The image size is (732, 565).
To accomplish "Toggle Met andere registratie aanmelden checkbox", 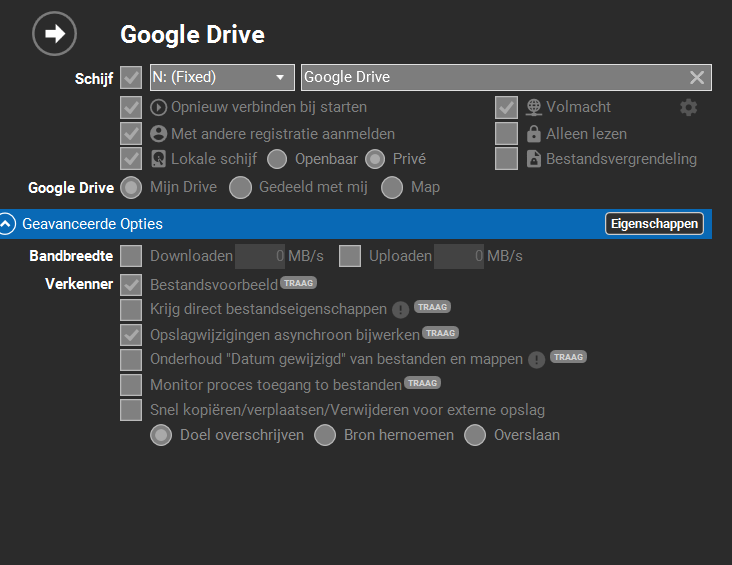I will pyautogui.click(x=131, y=134).
